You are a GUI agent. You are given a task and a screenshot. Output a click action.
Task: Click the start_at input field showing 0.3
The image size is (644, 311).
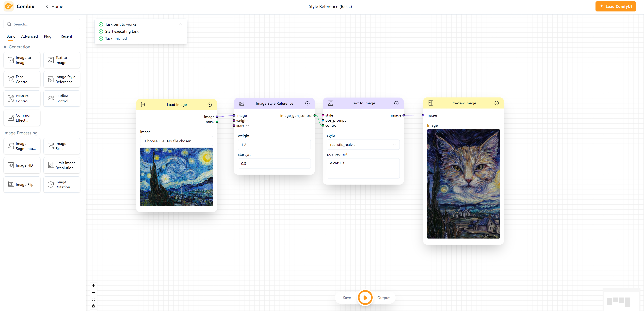(x=274, y=164)
